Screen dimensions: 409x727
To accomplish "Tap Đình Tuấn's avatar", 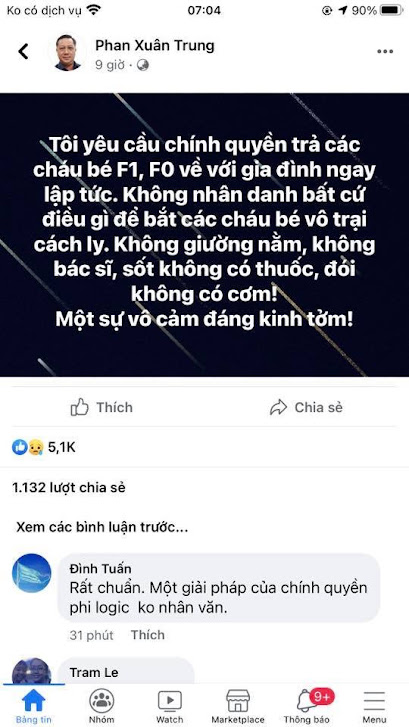I will pos(32,573).
